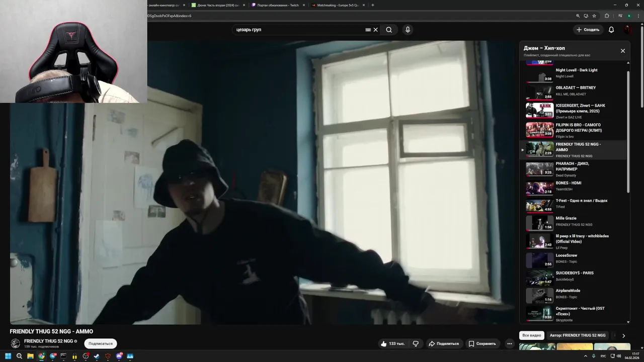Viewport: 644px width, 362px height.
Task: Open more actions three-dot menu under video
Action: point(510,343)
